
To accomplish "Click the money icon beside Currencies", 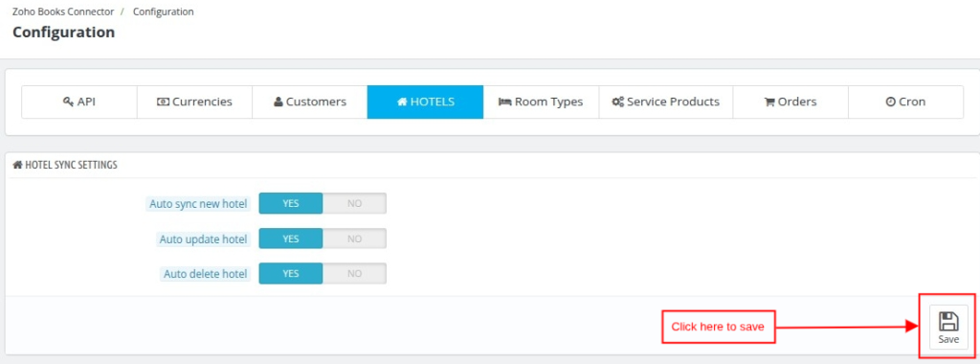I will [163, 102].
